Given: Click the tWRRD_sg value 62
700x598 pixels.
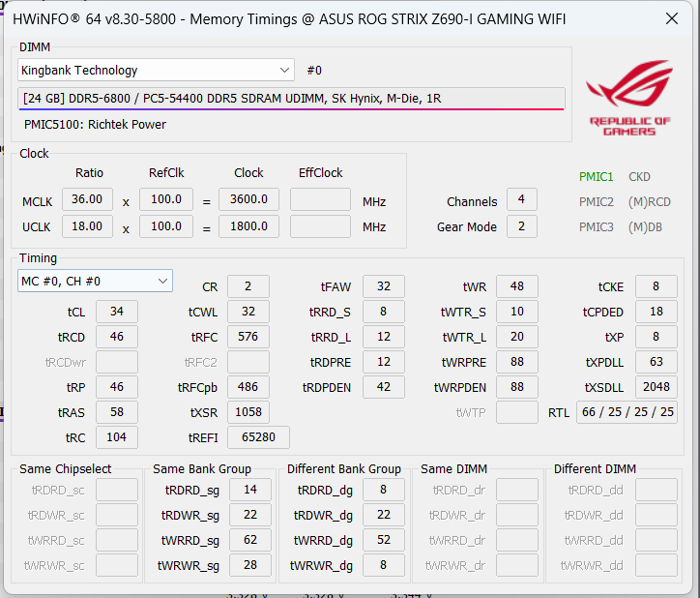Looking at the screenshot, I should 250,540.
